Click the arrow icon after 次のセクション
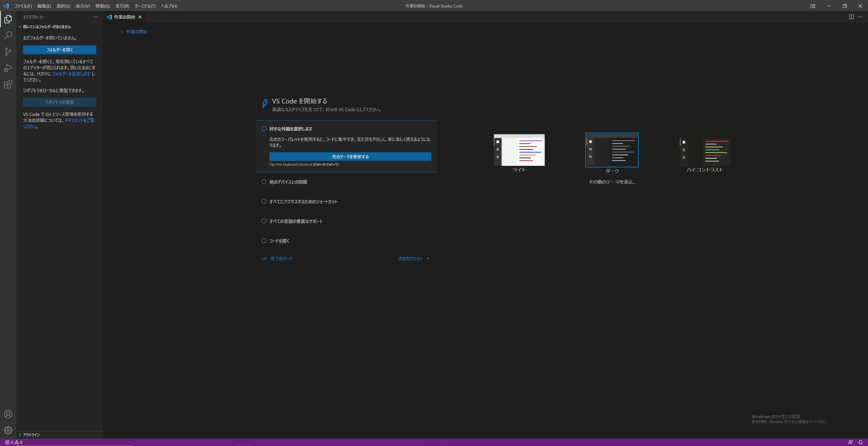This screenshot has height=446, width=868. [428, 259]
